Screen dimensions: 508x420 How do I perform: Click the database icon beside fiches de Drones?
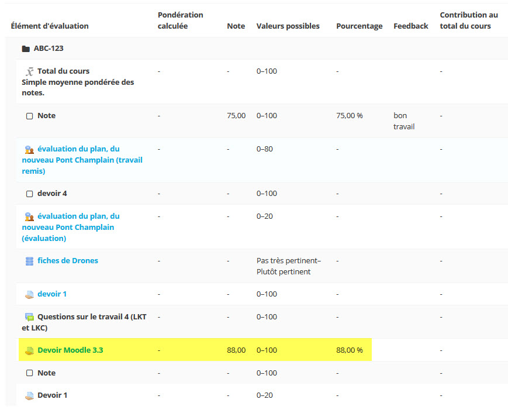tap(29, 261)
